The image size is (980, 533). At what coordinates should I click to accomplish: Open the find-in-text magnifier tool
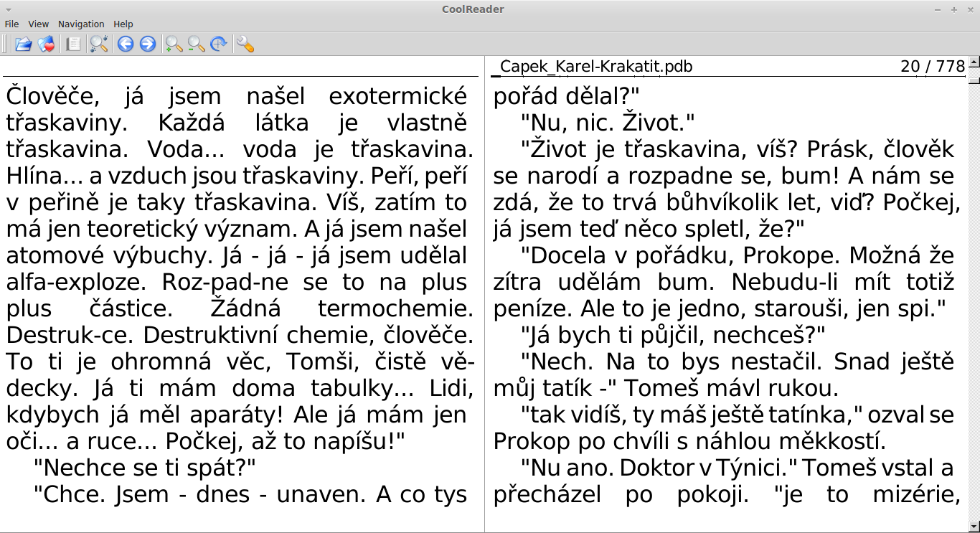[x=99, y=44]
